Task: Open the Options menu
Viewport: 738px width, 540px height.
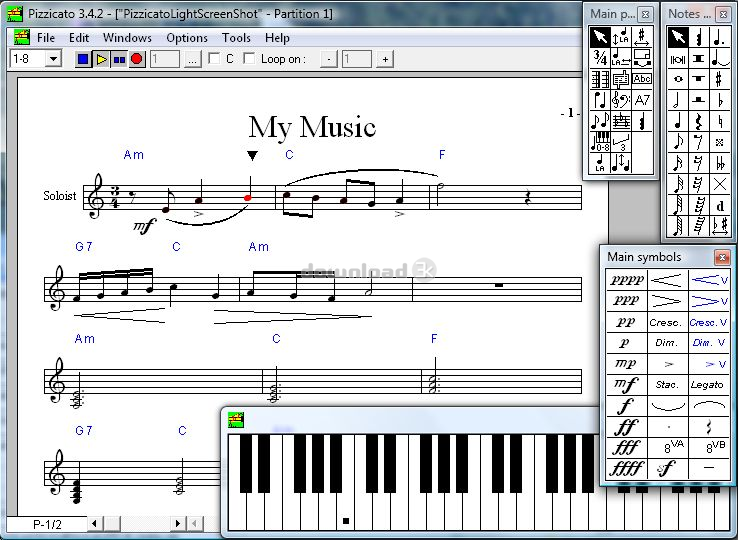Action: [187, 38]
